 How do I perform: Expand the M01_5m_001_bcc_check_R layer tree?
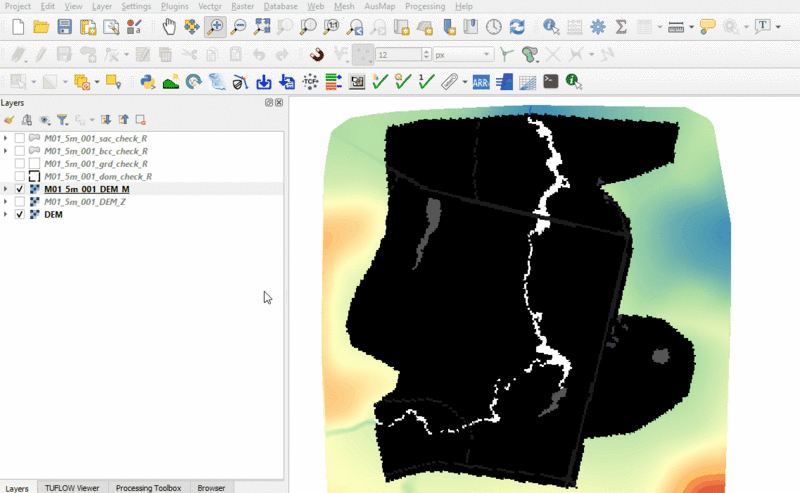tap(6, 150)
